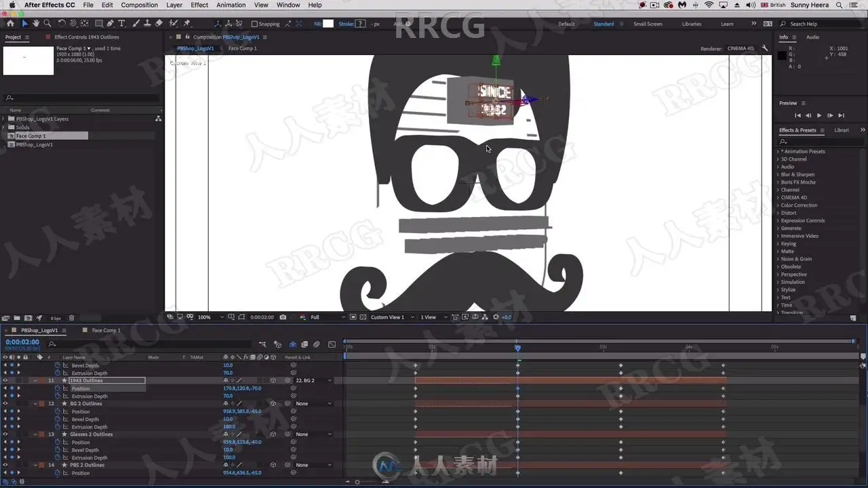Click the current time indicator in timeline
This screenshot has width=868, height=488.
coord(517,348)
